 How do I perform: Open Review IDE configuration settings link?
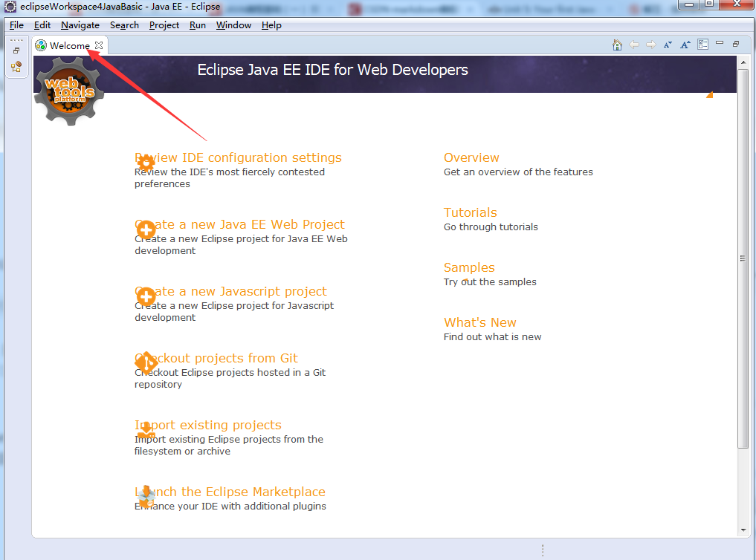pyautogui.click(x=238, y=157)
